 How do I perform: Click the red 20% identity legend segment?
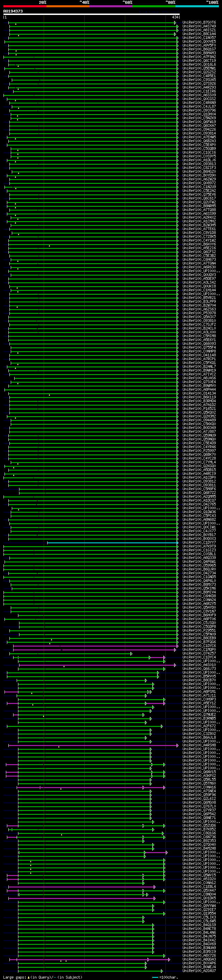(x=25, y=6)
